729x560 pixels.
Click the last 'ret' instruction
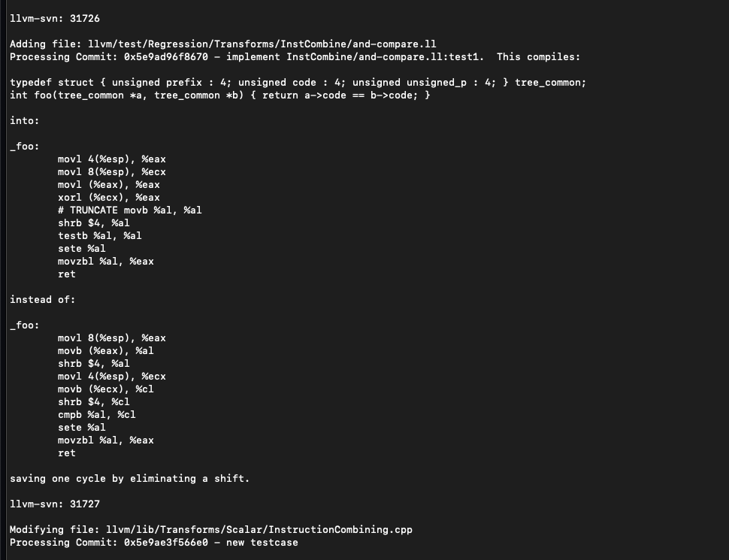coord(67,453)
